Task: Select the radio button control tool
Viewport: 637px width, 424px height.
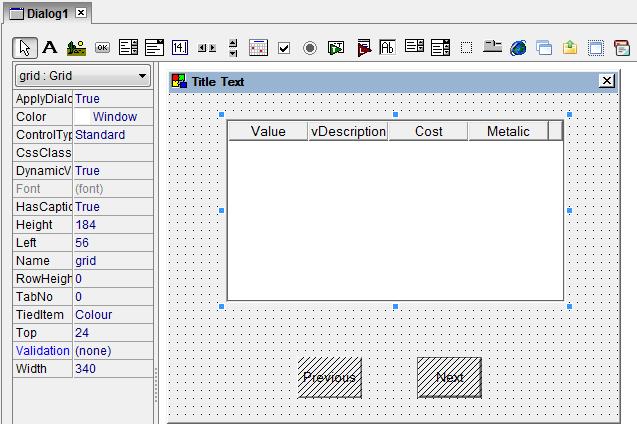Action: click(310, 47)
